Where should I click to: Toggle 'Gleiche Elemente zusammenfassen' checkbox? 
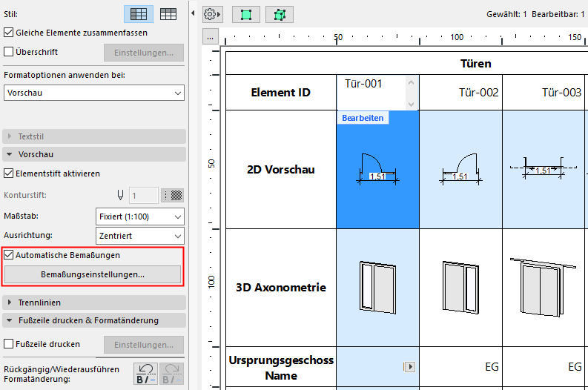pyautogui.click(x=9, y=32)
